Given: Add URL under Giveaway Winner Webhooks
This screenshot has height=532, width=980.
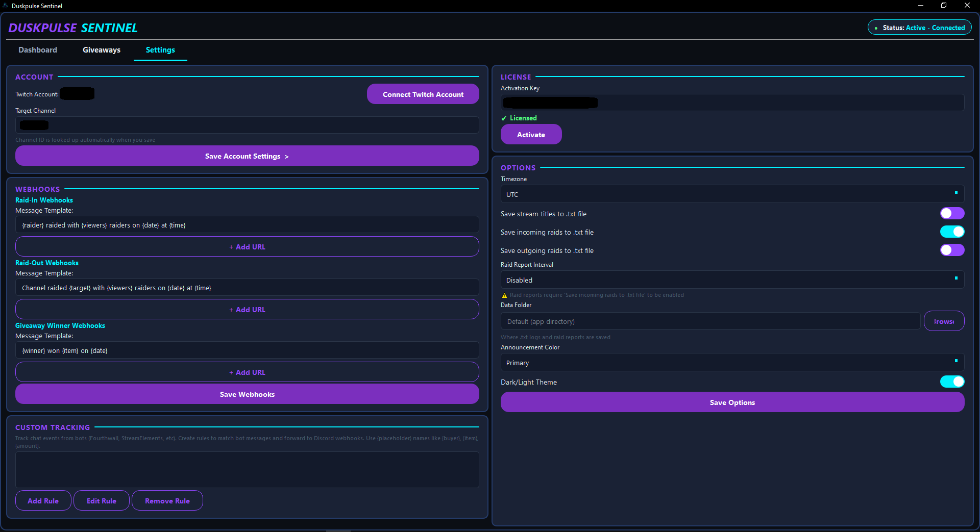Looking at the screenshot, I should [247, 372].
